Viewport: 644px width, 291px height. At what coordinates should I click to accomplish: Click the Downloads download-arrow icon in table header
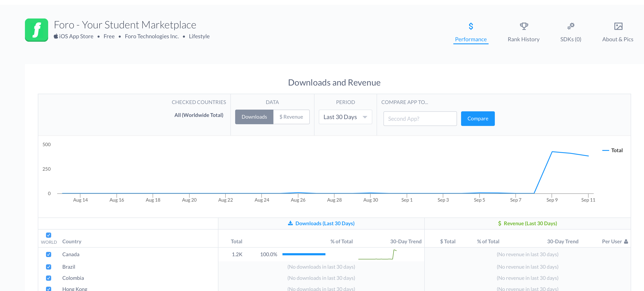290,223
